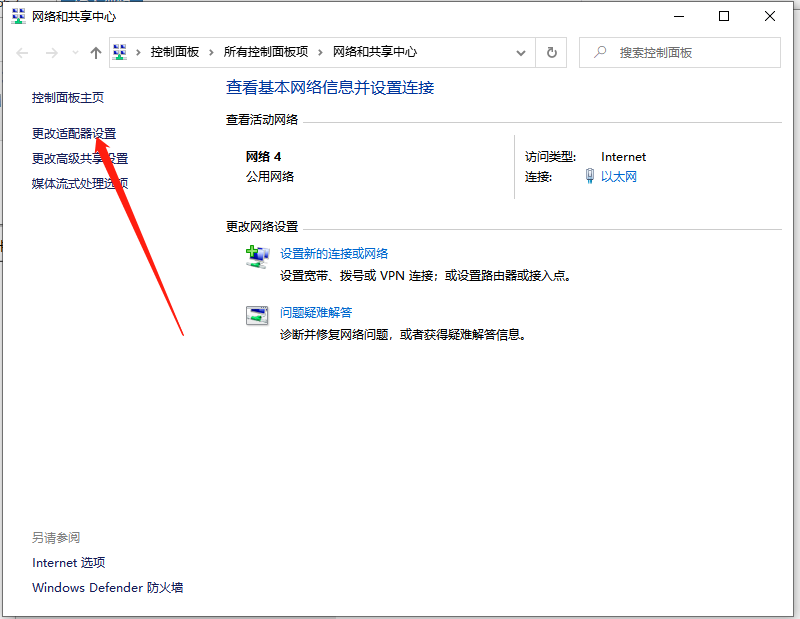Screen dimensions: 800x619
Task: Select the 公用网络 text
Action: pos(270,177)
